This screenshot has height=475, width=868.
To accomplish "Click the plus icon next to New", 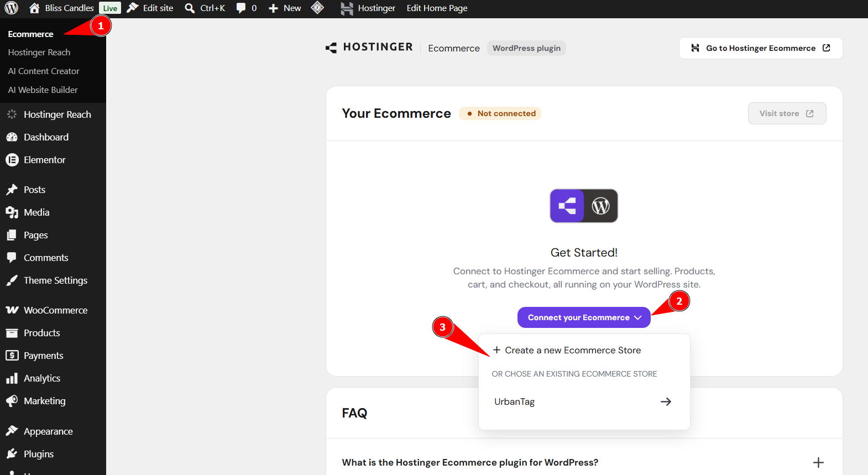I will coord(273,8).
